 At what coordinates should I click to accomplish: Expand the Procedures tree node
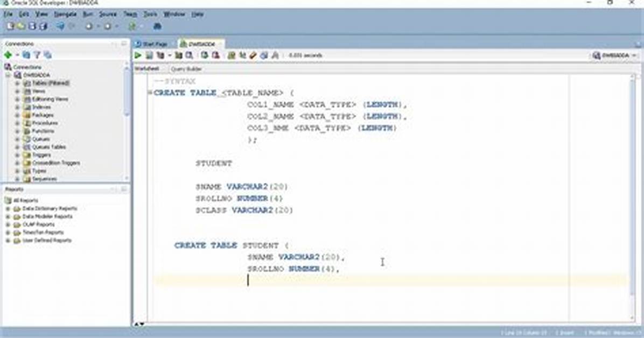pyautogui.click(x=17, y=123)
